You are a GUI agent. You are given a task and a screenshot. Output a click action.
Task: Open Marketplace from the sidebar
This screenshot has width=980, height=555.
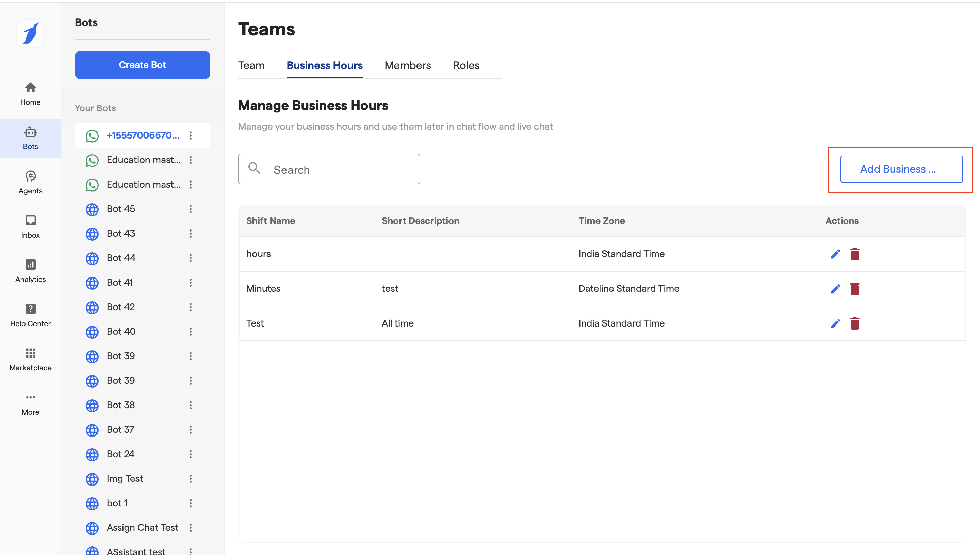click(31, 359)
